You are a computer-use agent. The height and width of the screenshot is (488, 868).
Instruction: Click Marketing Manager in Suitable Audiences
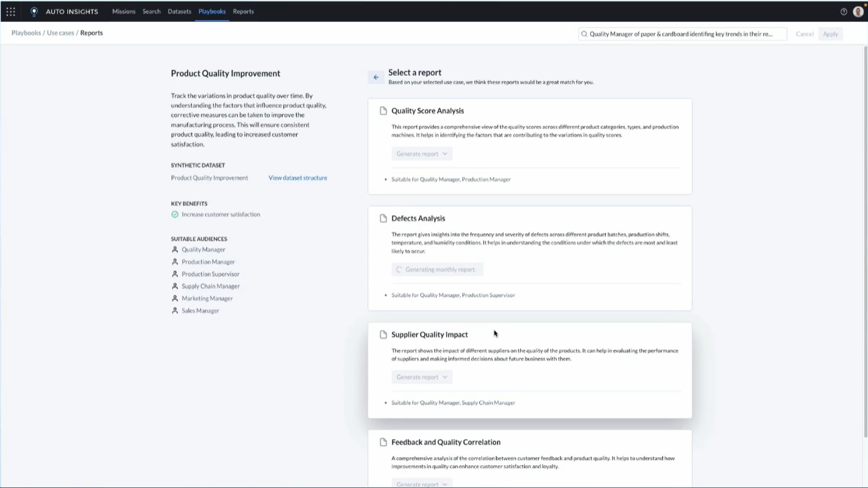tap(207, 299)
